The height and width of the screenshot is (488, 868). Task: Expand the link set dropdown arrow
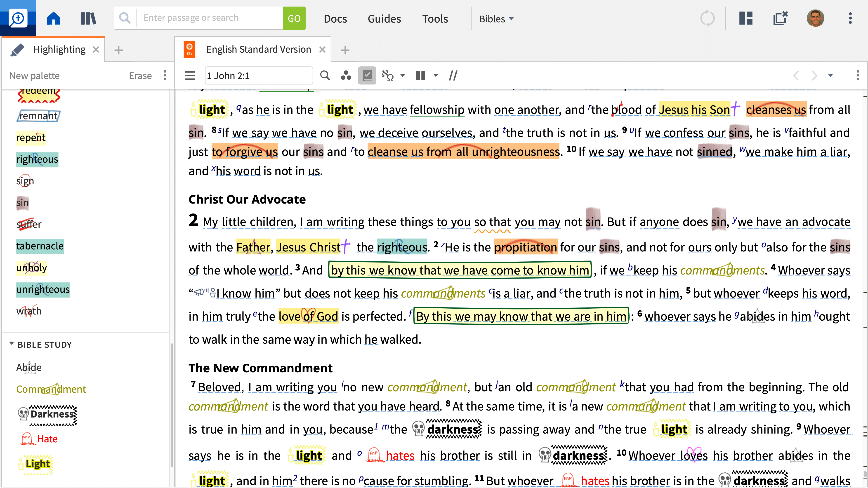402,75
